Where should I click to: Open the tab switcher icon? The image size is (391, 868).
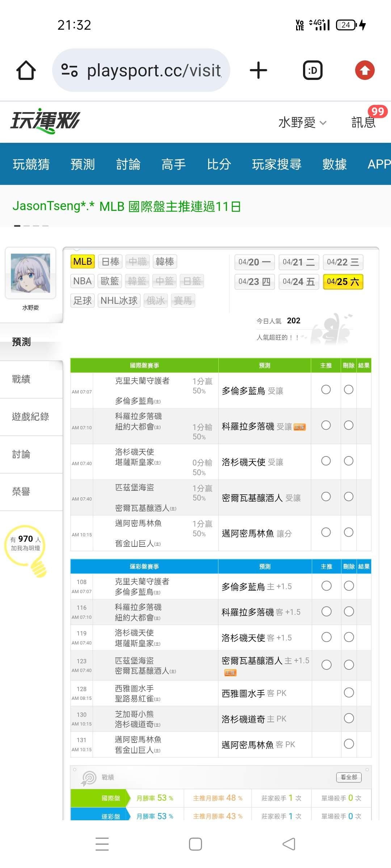tap(312, 70)
